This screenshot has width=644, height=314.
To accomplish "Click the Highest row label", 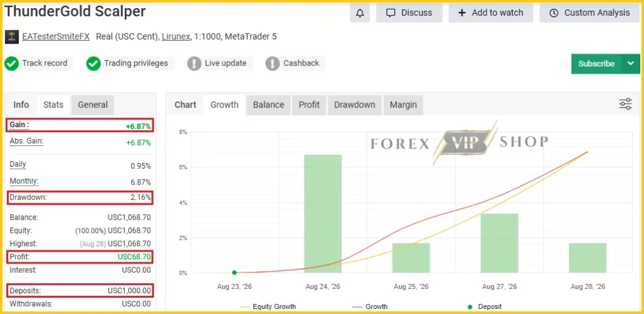I will pyautogui.click(x=23, y=244).
